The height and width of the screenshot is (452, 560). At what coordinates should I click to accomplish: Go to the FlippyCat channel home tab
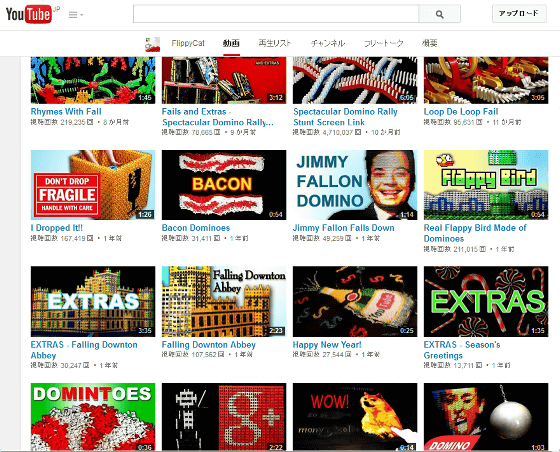[x=188, y=43]
